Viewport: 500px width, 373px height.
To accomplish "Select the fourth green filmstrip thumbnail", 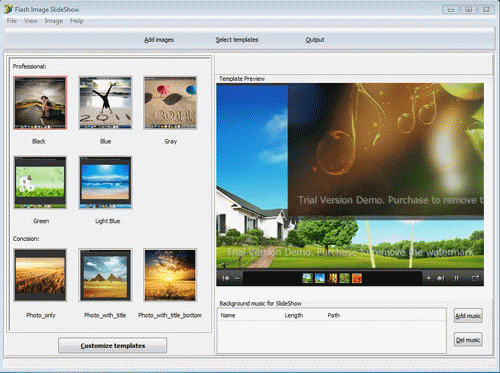I will pos(344,278).
